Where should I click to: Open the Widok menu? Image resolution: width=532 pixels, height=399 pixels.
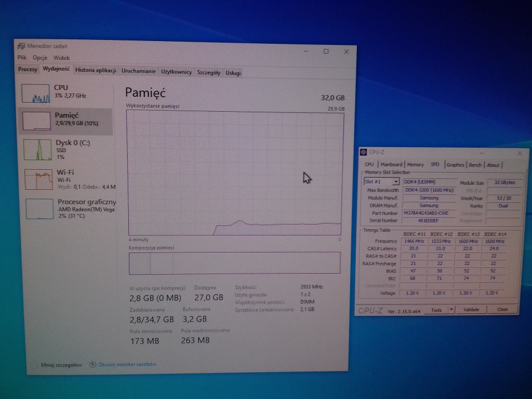click(62, 58)
